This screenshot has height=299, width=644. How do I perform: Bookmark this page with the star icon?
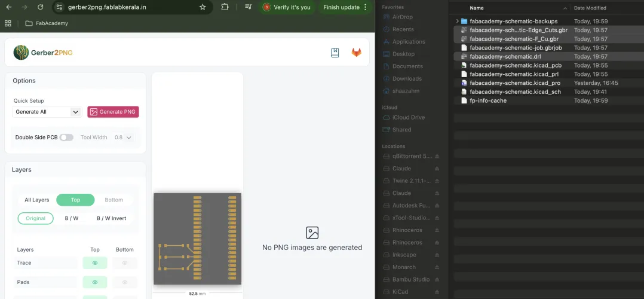pyautogui.click(x=203, y=7)
